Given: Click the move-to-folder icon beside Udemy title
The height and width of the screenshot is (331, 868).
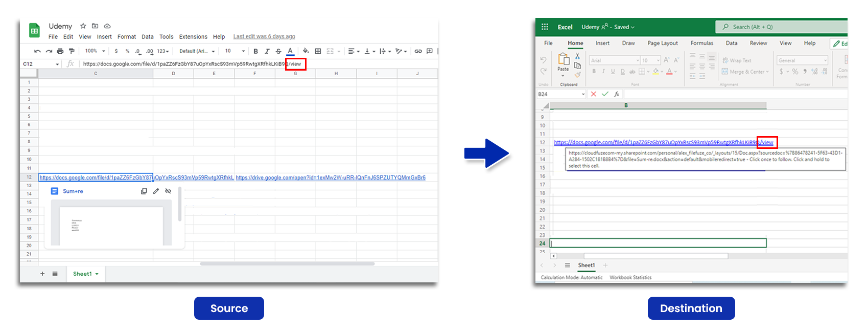Looking at the screenshot, I should [x=95, y=26].
